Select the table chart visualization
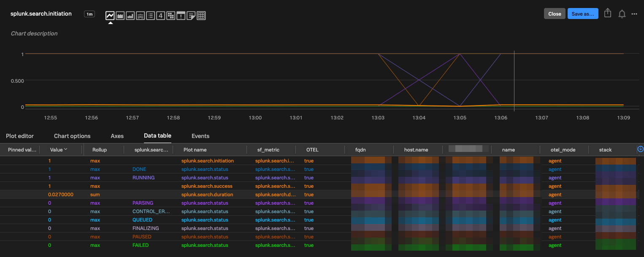The width and height of the screenshot is (644, 257). (201, 16)
